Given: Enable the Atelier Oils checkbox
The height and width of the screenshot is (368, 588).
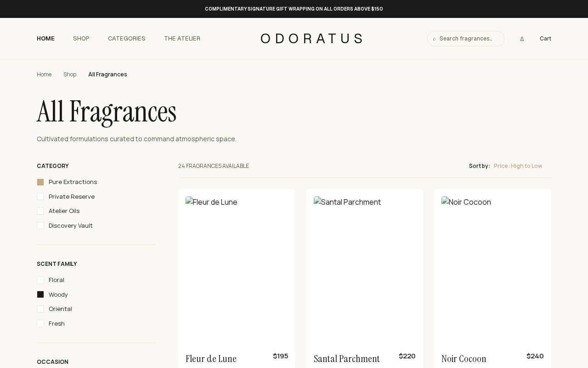Looking at the screenshot, I should click(40, 211).
